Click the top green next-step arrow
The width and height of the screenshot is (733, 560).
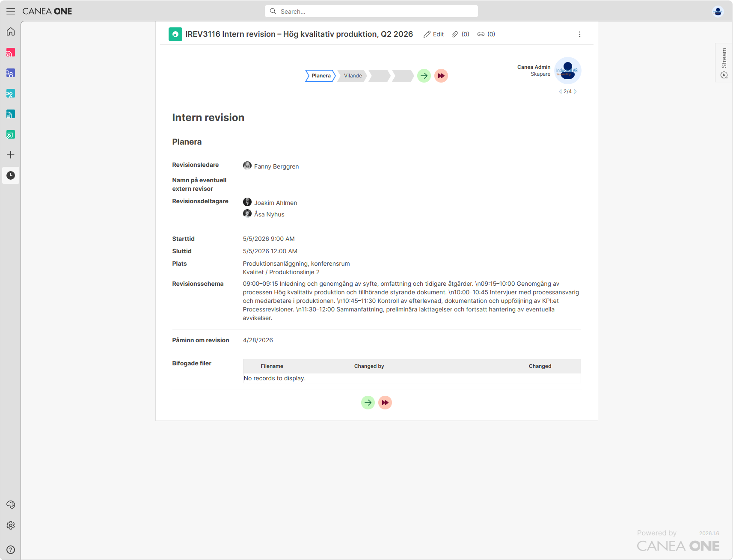click(424, 76)
